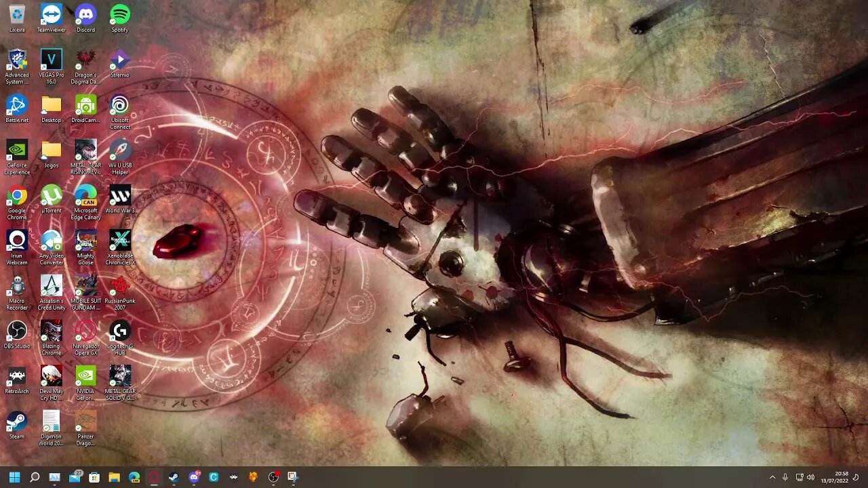Select Microsoft Edge Canary desktop shortcut
The height and width of the screenshot is (488, 868).
click(x=85, y=203)
